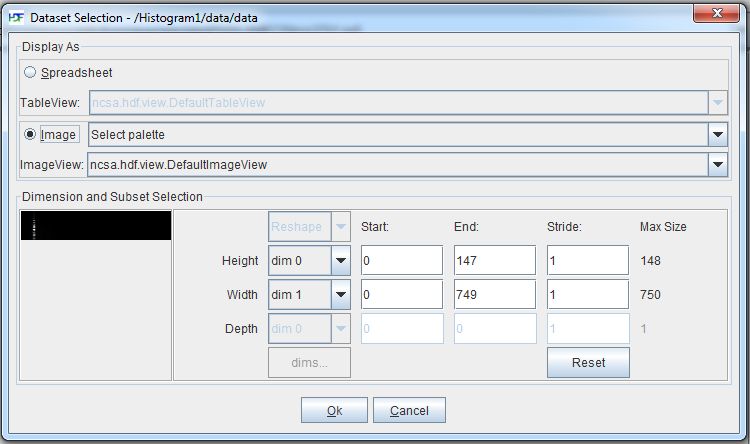Click the Width End field showing 749
The height and width of the screenshot is (444, 750).
(x=494, y=295)
